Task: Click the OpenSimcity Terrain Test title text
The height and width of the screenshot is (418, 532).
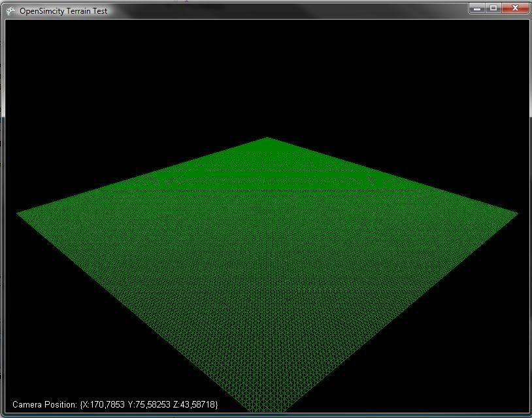Action: click(x=63, y=11)
